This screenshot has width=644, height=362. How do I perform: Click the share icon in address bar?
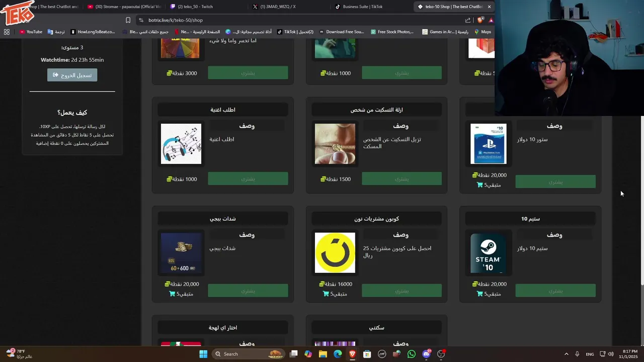point(468,20)
